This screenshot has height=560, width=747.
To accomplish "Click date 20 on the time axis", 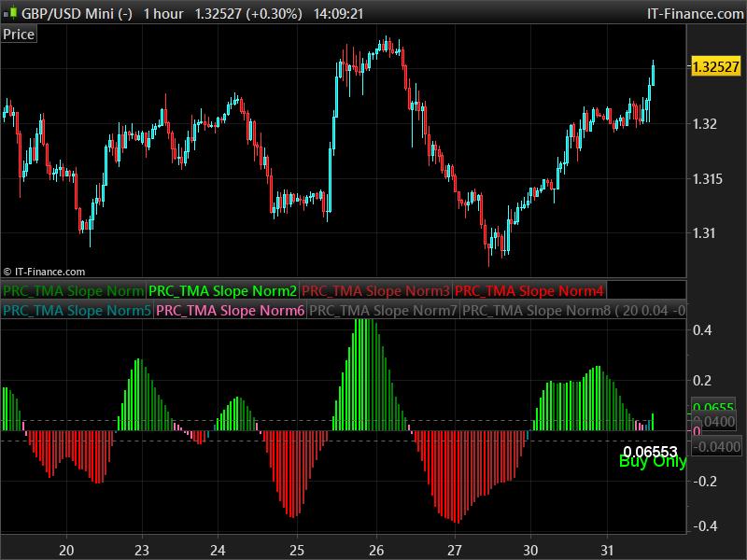I will tap(66, 550).
